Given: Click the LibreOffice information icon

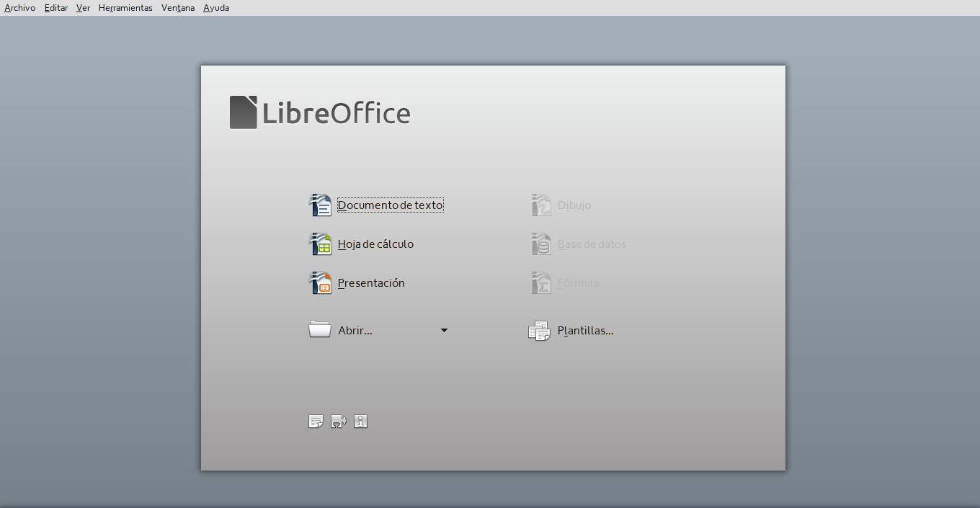Looking at the screenshot, I should [x=361, y=422].
